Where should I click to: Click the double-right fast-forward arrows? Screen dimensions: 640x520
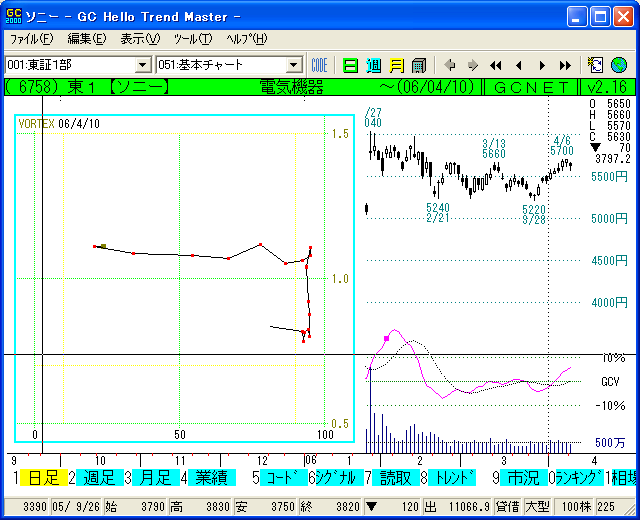click(565, 65)
